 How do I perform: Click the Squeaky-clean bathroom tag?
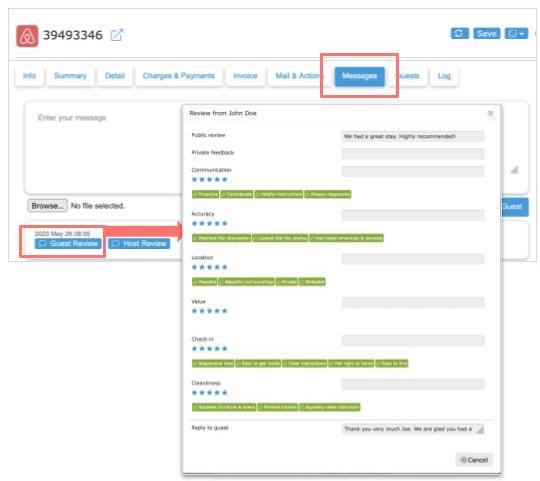tap(330, 407)
